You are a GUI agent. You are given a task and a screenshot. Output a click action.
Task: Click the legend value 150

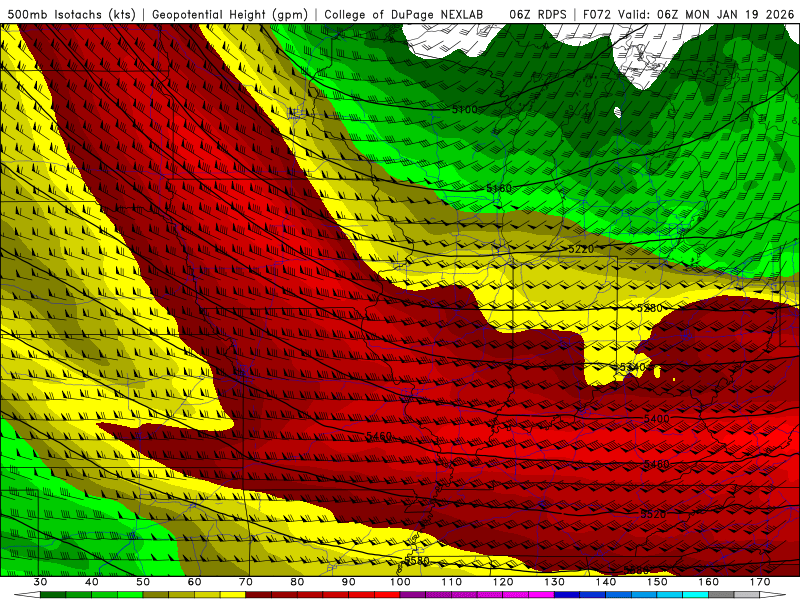(x=657, y=582)
